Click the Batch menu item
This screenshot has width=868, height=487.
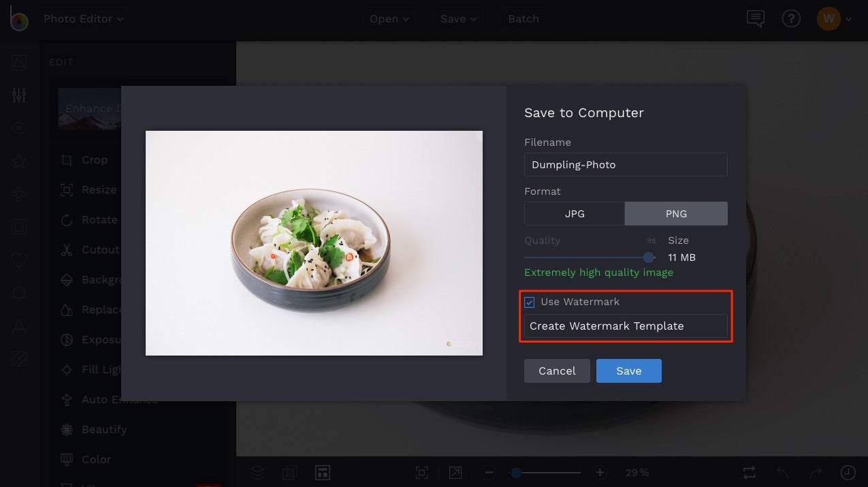coord(523,18)
